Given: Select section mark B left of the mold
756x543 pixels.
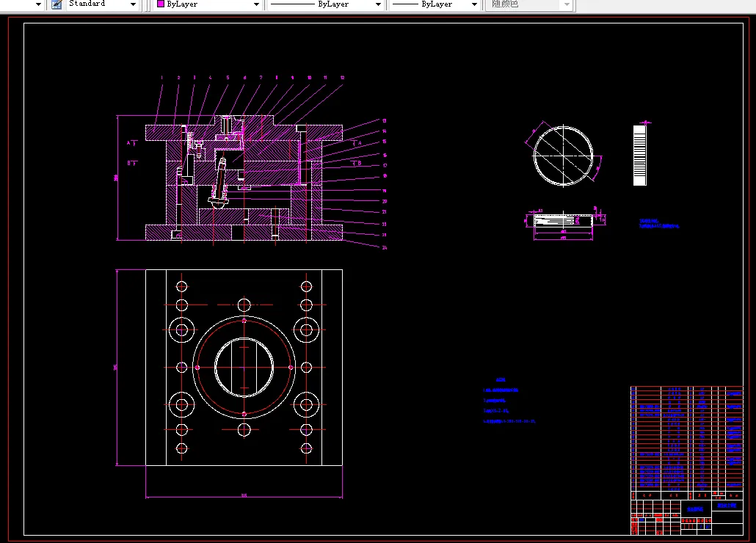Looking at the screenshot, I should pyautogui.click(x=131, y=164).
